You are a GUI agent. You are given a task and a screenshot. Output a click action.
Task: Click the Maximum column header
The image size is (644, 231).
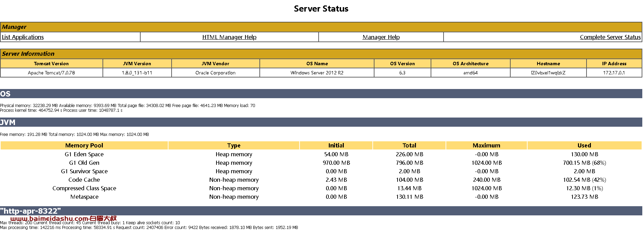(x=486, y=145)
